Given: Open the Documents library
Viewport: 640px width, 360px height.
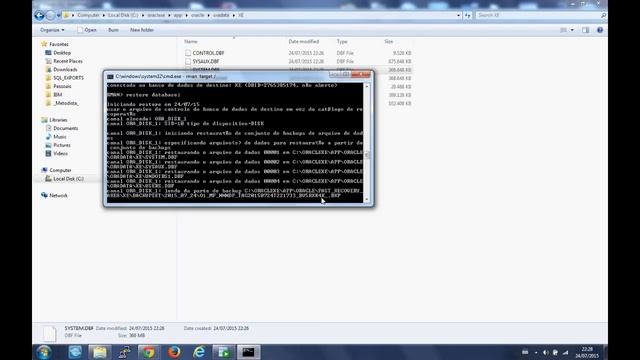Looking at the screenshot, I should tap(65, 128).
